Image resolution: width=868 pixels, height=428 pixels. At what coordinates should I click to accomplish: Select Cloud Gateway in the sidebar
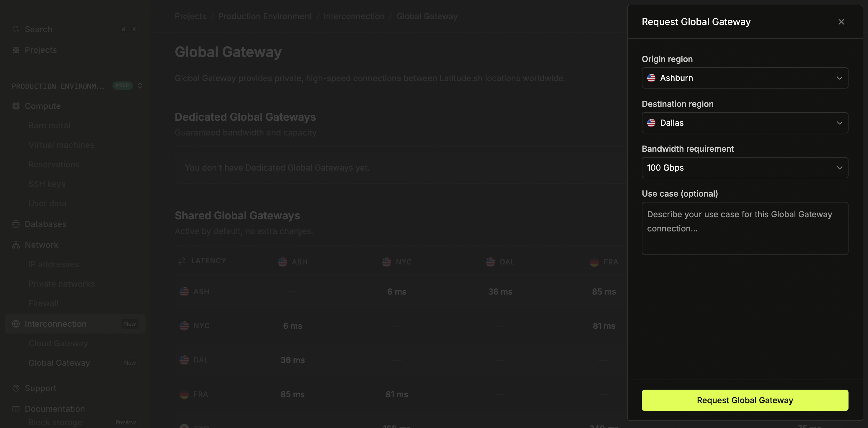(58, 343)
